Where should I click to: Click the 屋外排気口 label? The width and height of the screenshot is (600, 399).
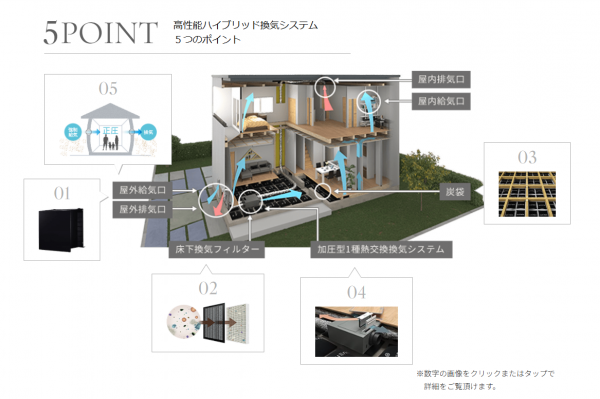pos(142,209)
